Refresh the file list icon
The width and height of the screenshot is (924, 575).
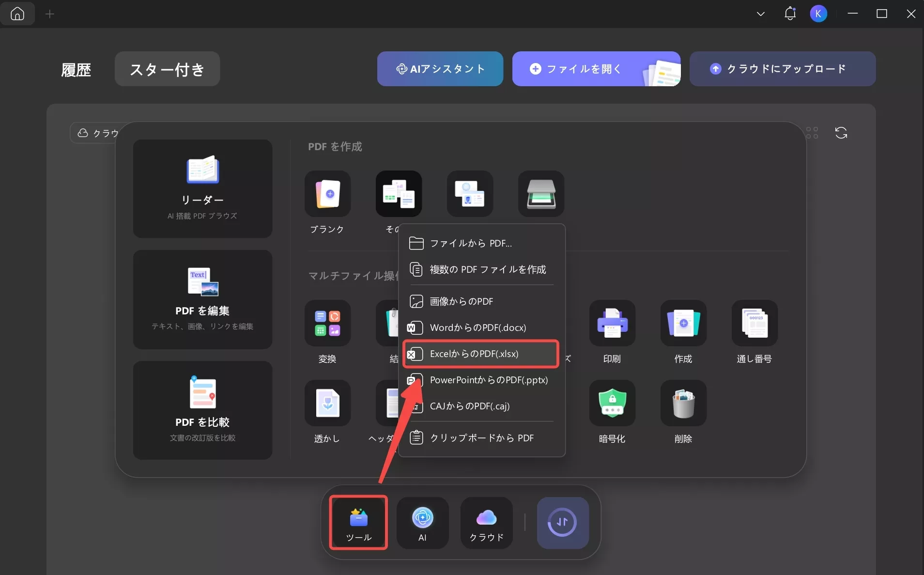tap(841, 133)
